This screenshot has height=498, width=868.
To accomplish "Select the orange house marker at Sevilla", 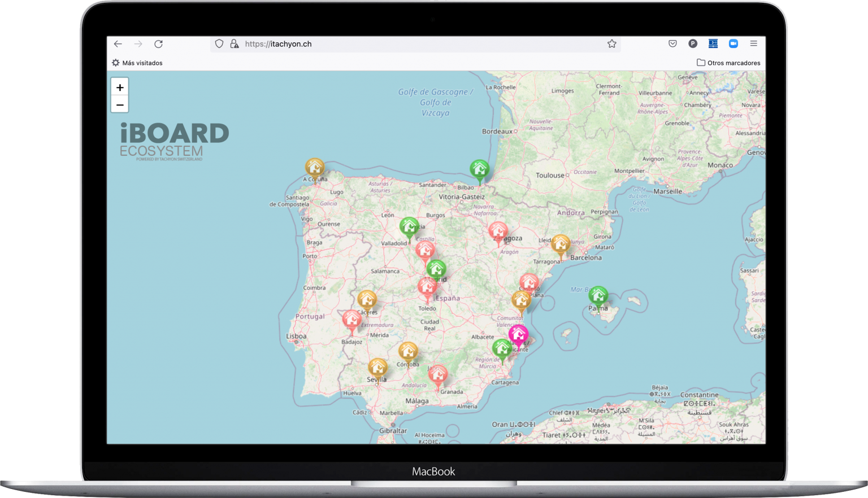I will (377, 368).
